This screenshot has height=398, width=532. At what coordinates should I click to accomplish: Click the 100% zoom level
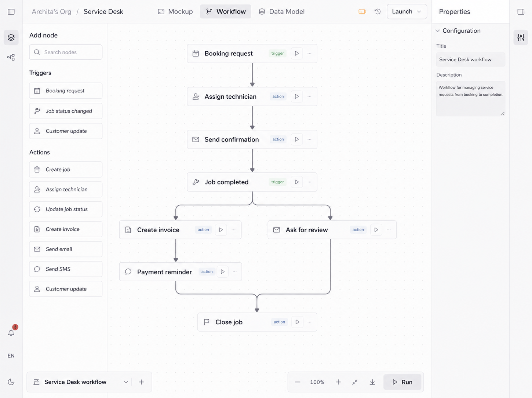317,382
